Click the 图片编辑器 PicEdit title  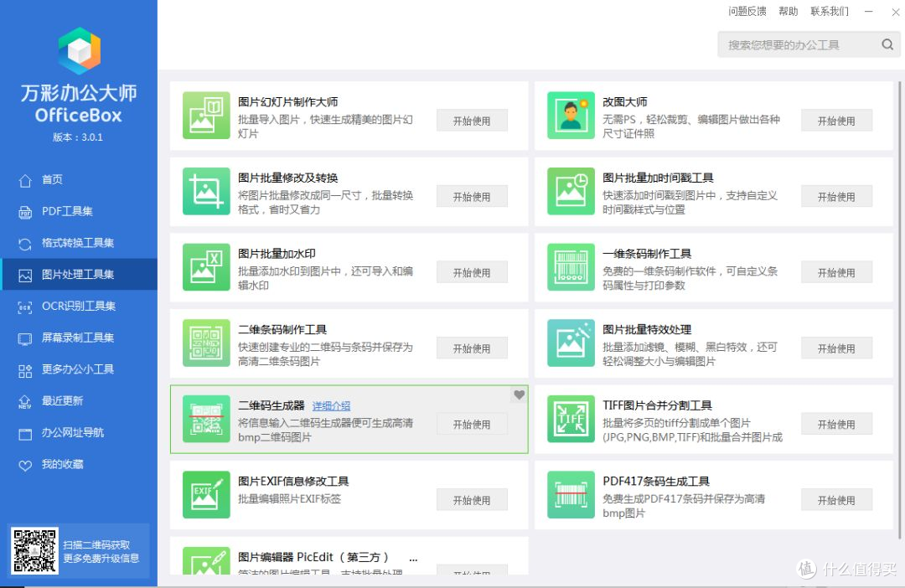[x=313, y=557]
